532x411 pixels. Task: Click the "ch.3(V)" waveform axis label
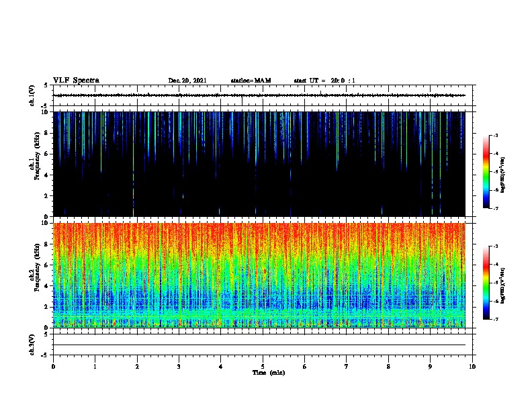coord(32,345)
